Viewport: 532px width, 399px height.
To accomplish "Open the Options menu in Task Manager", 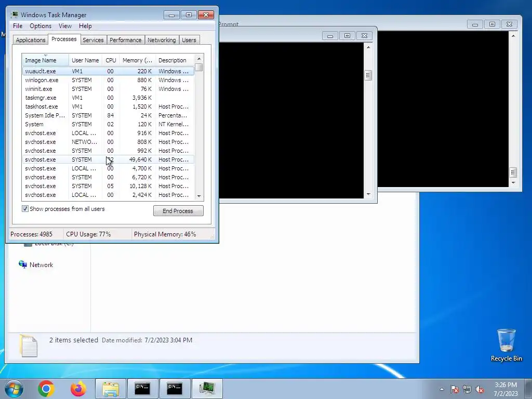I will tap(41, 26).
